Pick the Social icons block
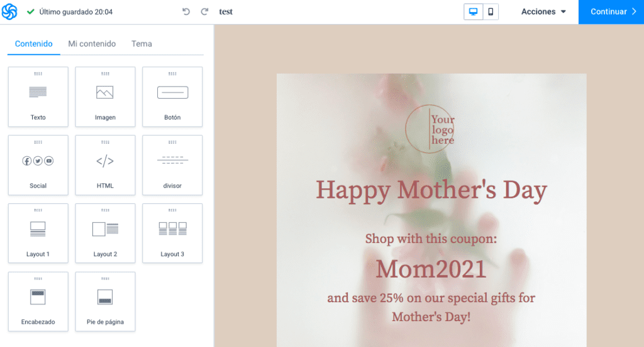This screenshot has height=347, width=644. tap(38, 165)
